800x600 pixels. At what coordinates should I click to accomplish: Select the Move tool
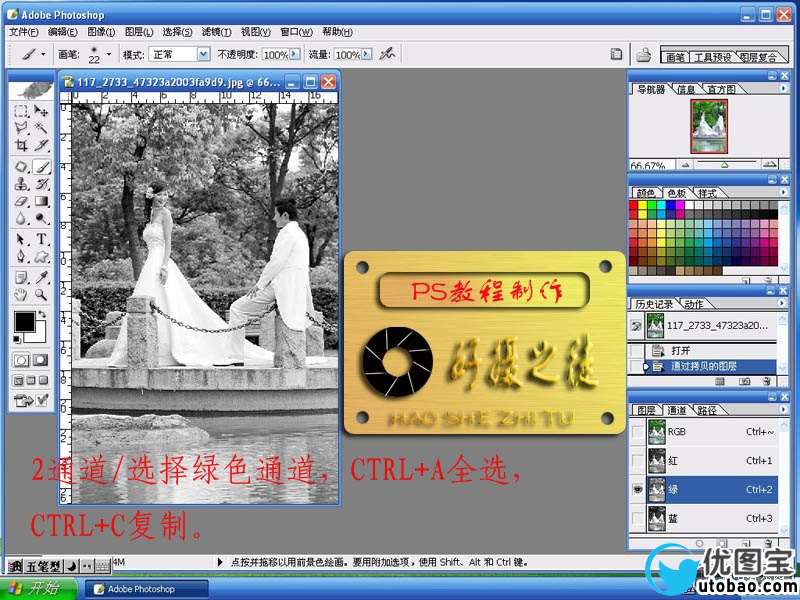41,111
